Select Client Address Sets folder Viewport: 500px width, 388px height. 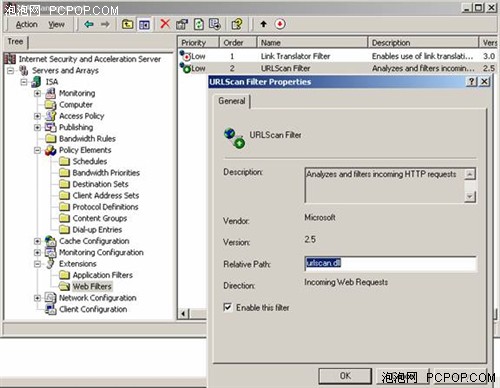coord(106,195)
